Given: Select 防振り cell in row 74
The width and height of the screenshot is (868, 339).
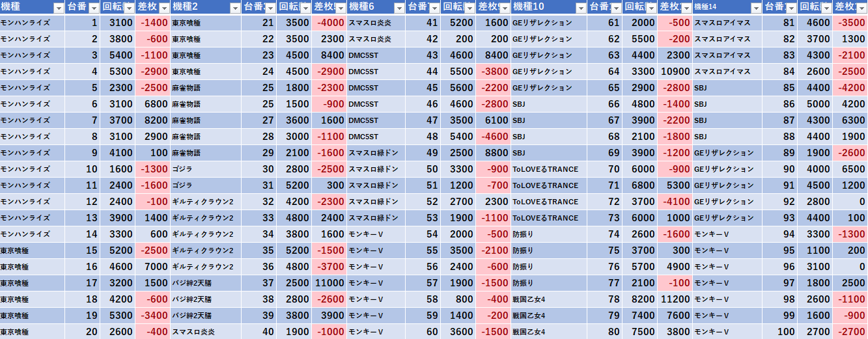Looking at the screenshot, I should 549,234.
